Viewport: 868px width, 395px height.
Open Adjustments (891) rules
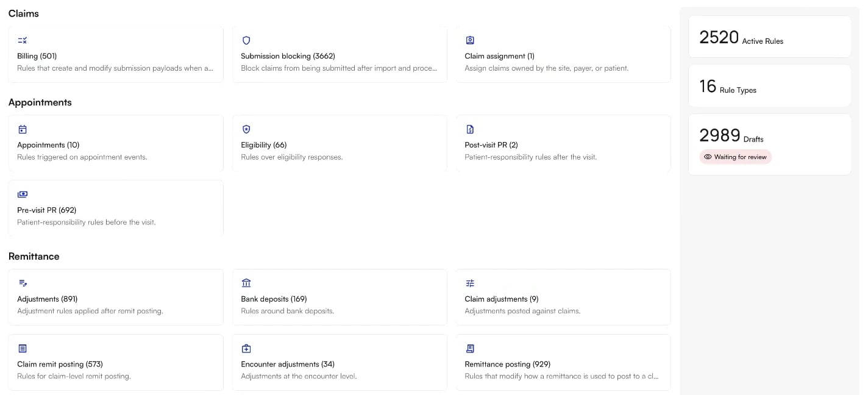[116, 297]
